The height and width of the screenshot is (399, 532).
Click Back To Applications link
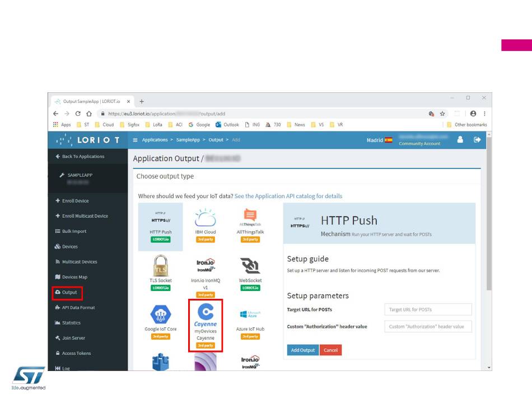80,156
